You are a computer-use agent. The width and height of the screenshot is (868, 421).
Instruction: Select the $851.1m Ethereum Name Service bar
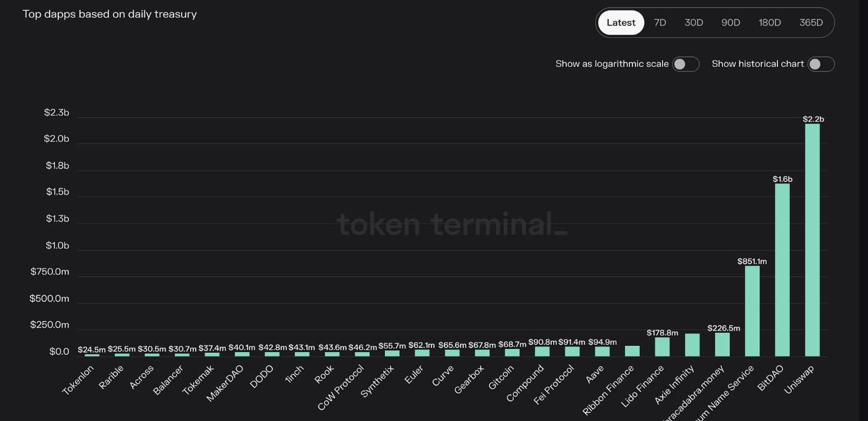coord(752,311)
